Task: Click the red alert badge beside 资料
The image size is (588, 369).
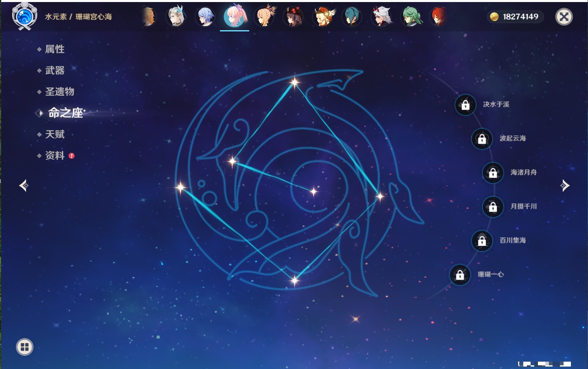Action: pyautogui.click(x=72, y=156)
